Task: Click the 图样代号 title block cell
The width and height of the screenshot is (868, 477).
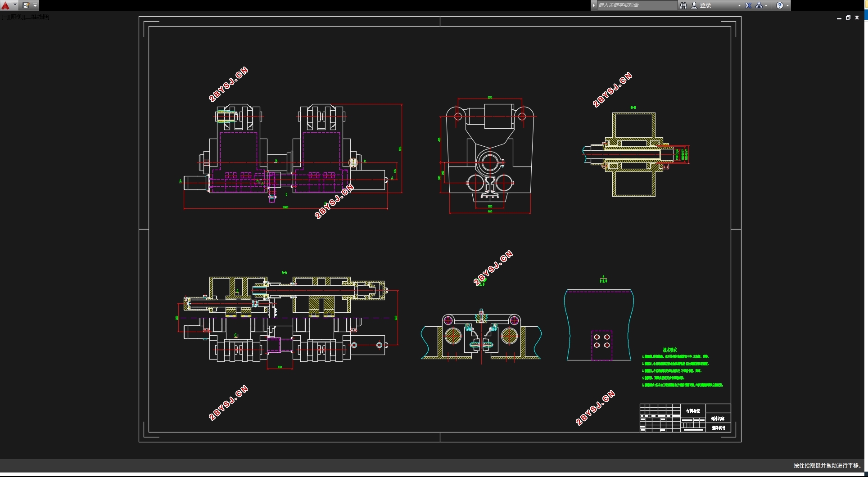Action: tap(718, 428)
